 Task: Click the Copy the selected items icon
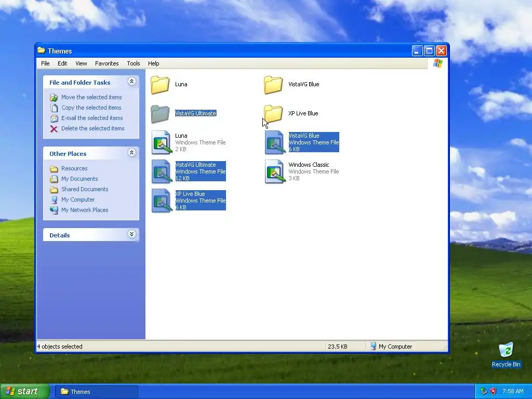click(54, 108)
